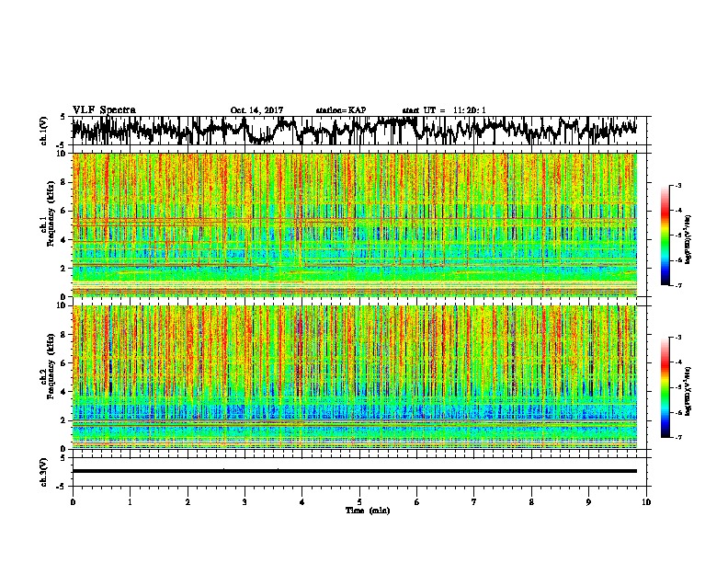Select the date "Oct. 14, 2017"
The image size is (728, 563).
256,110
